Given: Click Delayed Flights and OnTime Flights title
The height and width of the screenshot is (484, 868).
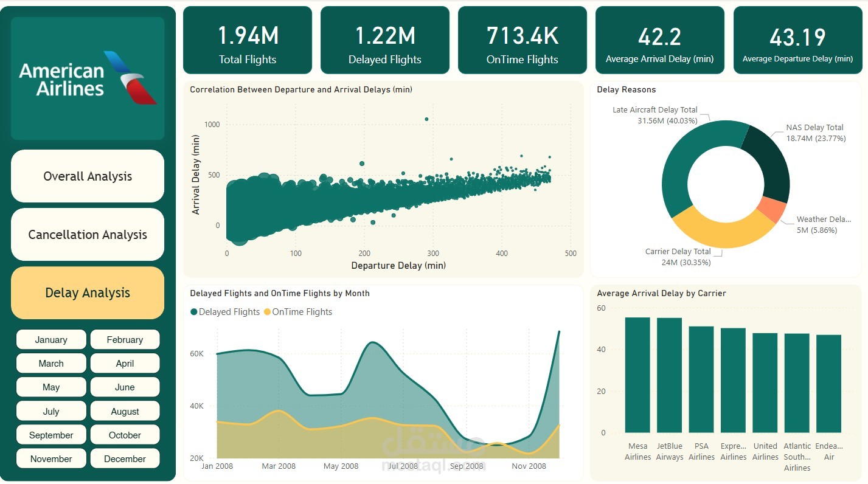Looking at the screenshot, I should [x=280, y=293].
